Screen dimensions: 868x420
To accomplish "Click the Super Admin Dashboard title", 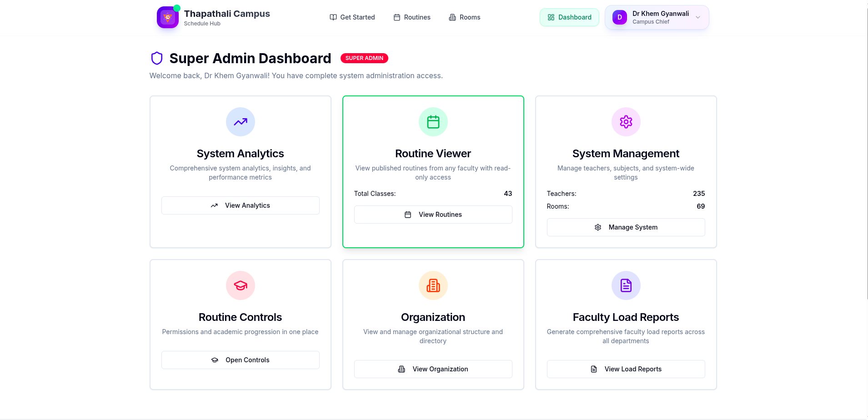I will pos(251,58).
